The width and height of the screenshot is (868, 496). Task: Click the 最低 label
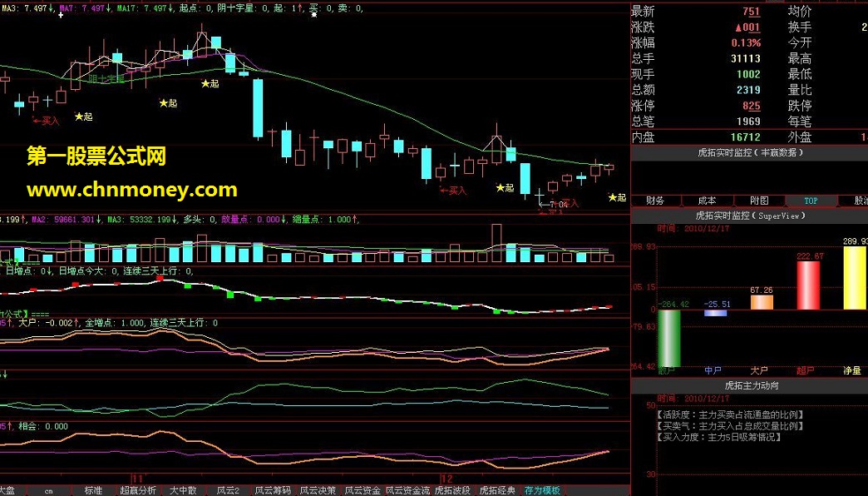[799, 74]
